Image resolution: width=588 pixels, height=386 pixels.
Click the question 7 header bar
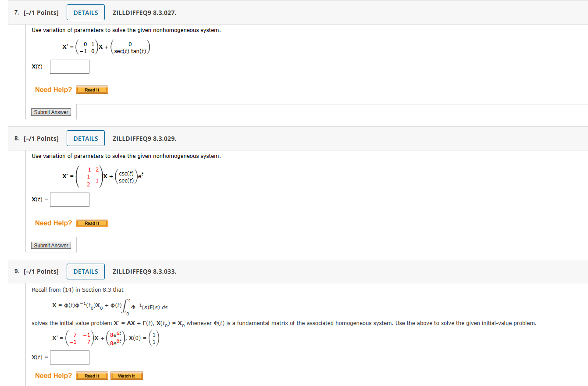(x=294, y=12)
